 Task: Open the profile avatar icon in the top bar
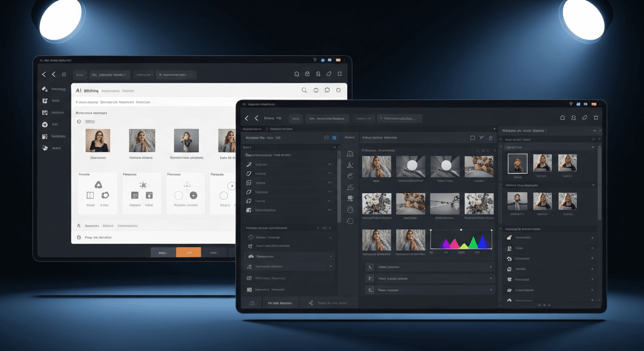click(574, 117)
